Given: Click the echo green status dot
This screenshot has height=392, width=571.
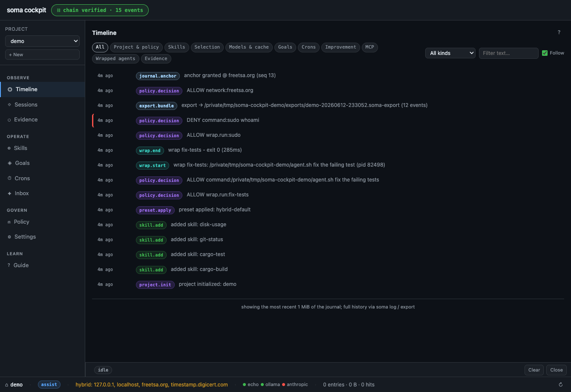Looking at the screenshot, I should (245, 384).
